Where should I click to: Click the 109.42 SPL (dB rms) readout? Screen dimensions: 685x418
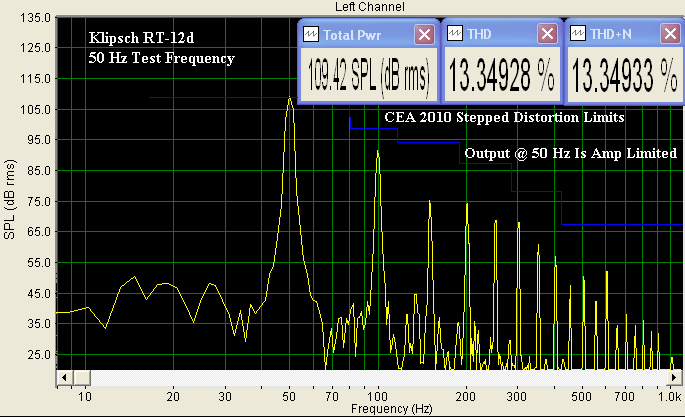pyautogui.click(x=369, y=75)
